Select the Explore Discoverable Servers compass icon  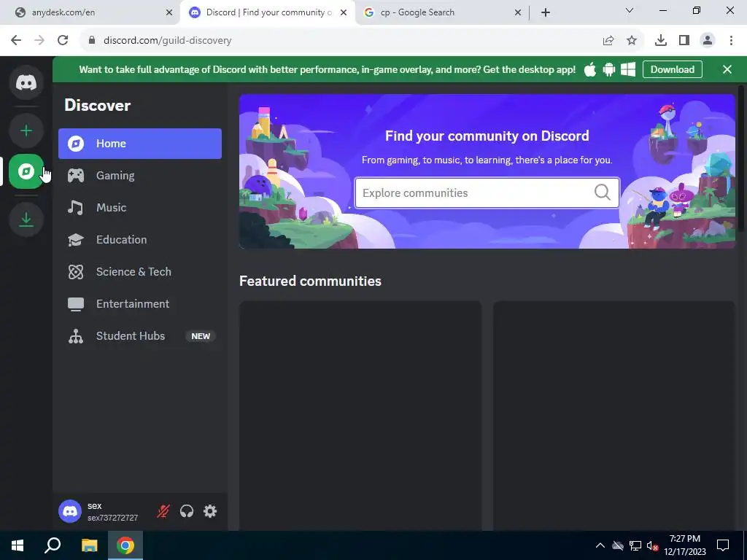coord(26,171)
